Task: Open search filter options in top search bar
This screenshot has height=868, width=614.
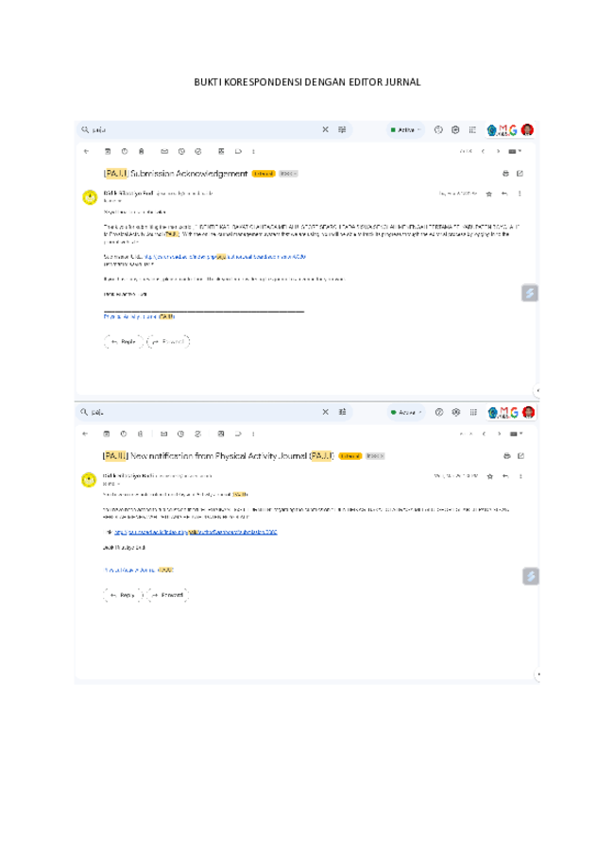Action: [342, 129]
